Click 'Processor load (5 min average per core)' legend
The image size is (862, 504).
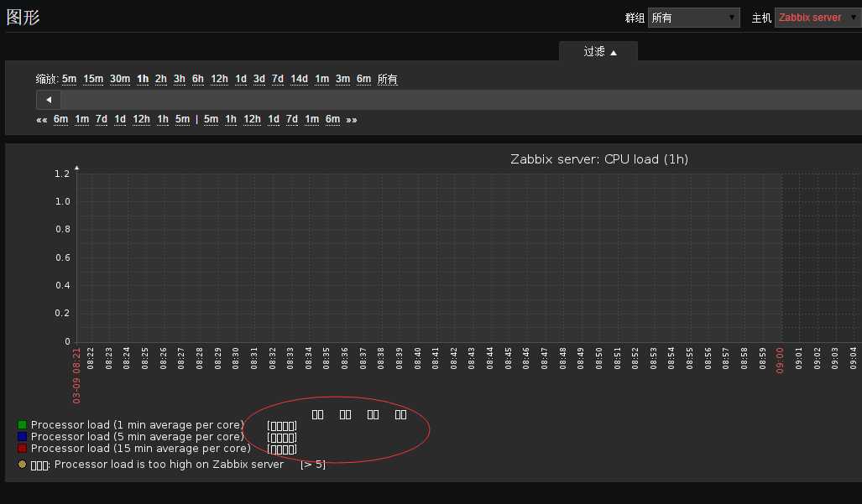pos(138,436)
